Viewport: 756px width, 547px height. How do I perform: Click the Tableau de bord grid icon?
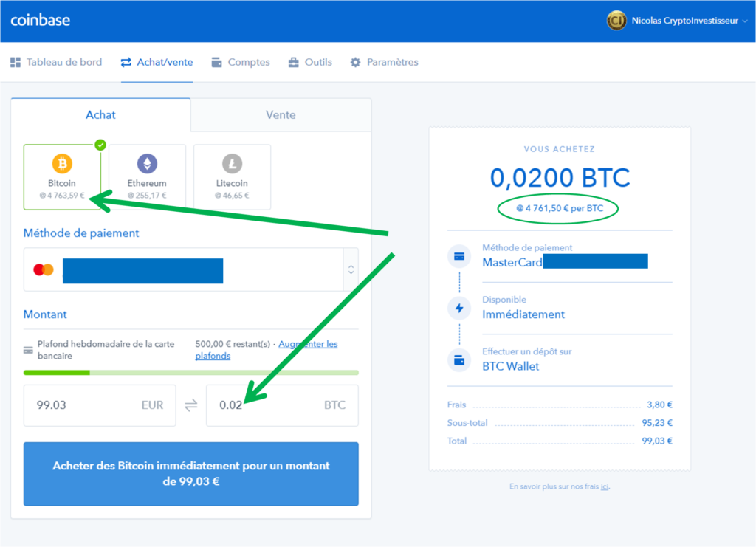coord(16,62)
